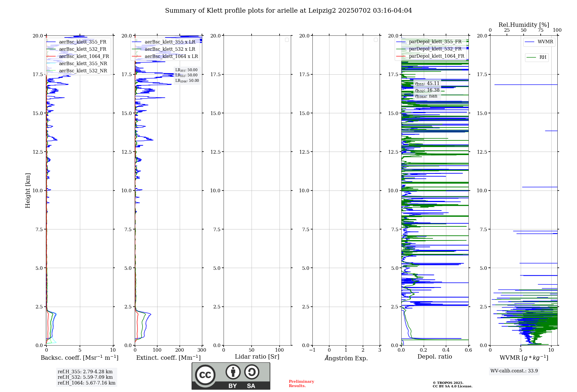Viewport: 577px width, 392px height.
Task: Click the red 'Preliminary Results.' notice
Action: [301, 384]
